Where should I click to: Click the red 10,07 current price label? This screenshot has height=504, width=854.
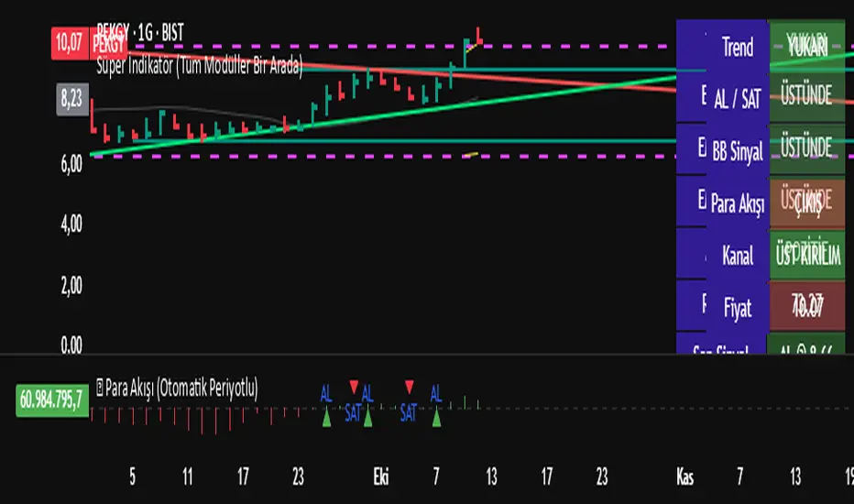(x=69, y=43)
